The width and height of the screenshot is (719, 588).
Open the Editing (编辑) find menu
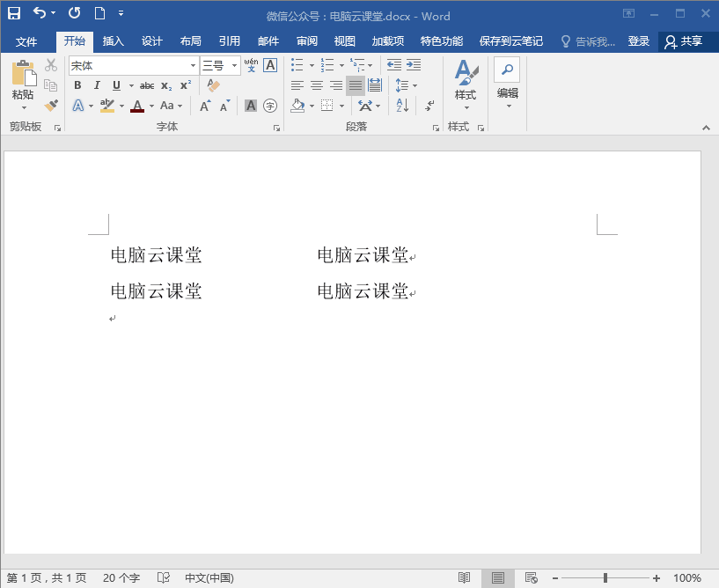[x=507, y=84]
